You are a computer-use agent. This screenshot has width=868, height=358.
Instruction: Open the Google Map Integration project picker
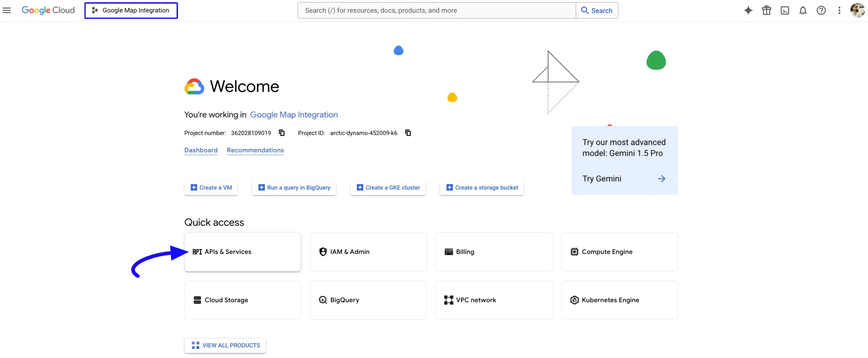click(131, 10)
